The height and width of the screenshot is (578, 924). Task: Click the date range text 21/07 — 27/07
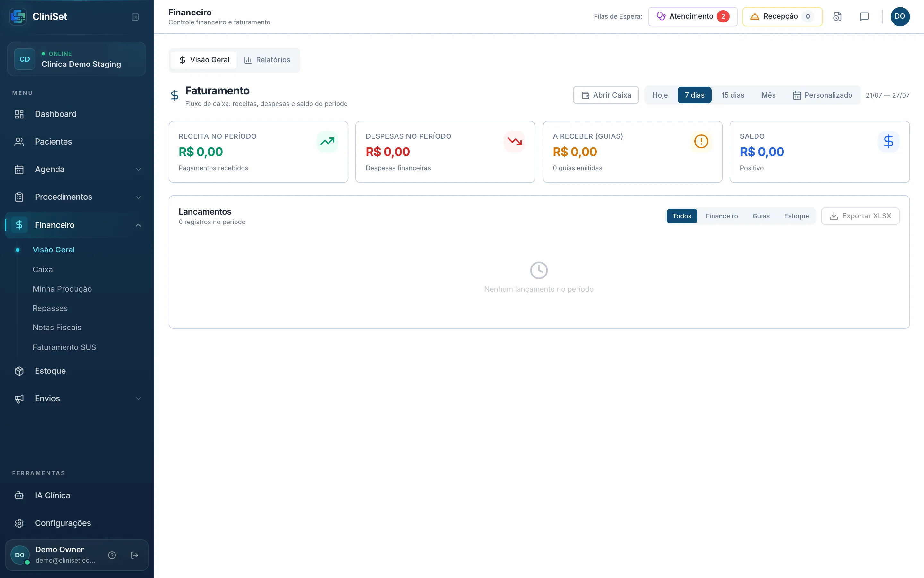coord(887,95)
